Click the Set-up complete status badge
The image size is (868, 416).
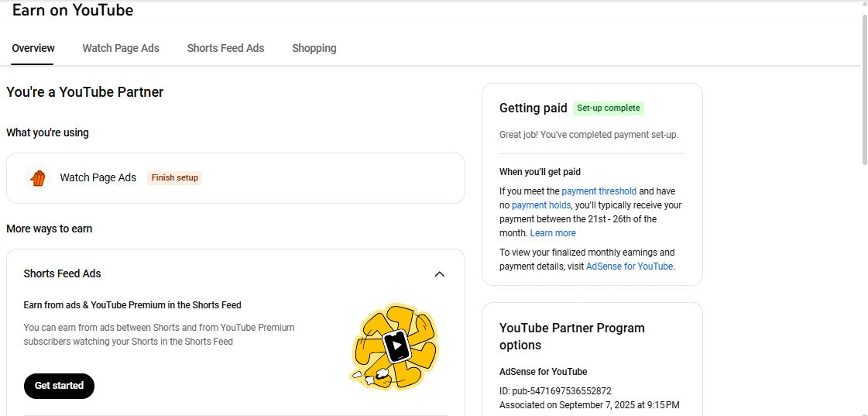609,108
